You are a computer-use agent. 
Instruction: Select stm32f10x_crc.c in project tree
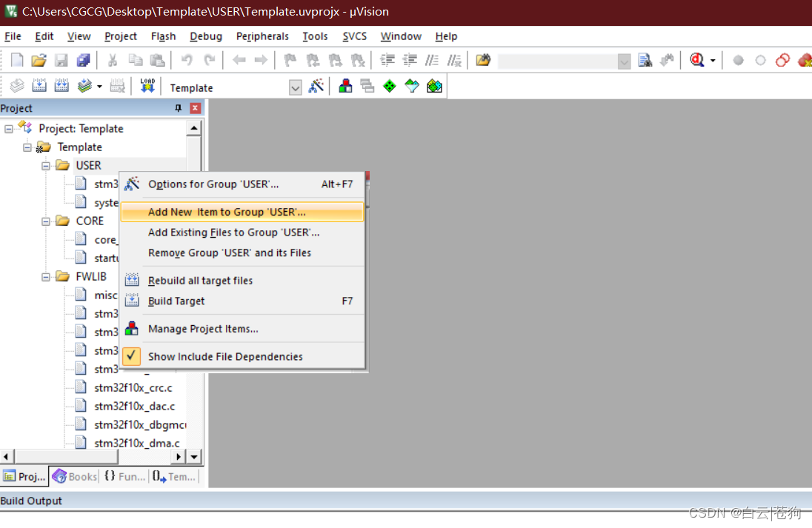pos(133,388)
